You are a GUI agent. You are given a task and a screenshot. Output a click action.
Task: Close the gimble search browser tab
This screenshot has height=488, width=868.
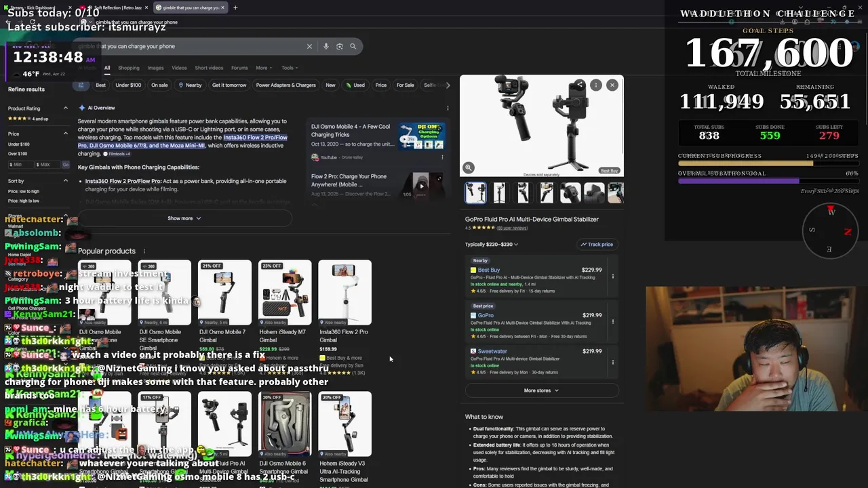pyautogui.click(x=222, y=7)
